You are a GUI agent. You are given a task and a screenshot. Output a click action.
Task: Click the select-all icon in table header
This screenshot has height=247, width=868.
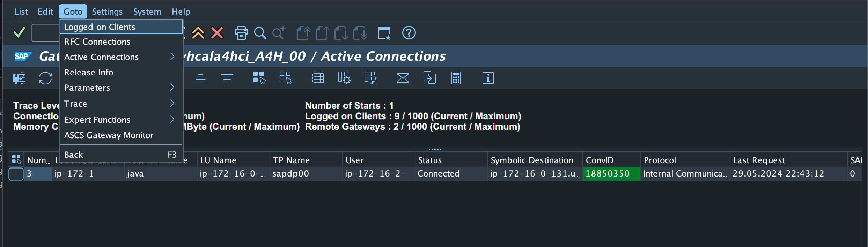[x=16, y=160]
